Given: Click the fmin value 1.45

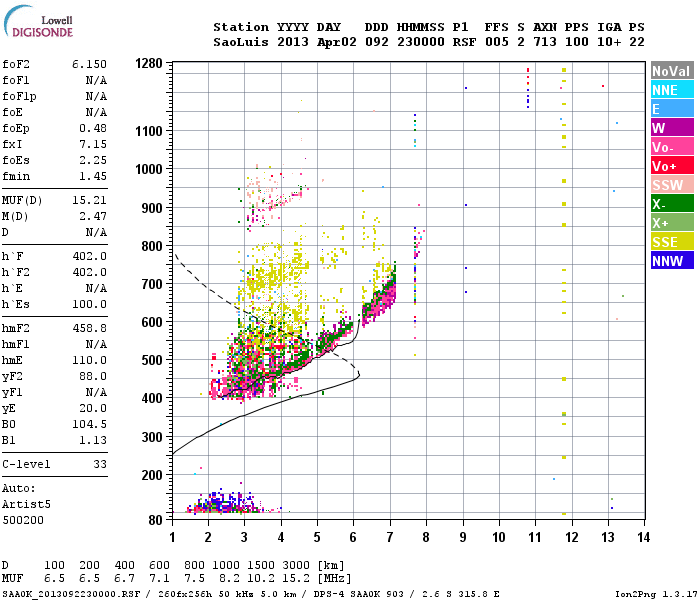Looking at the screenshot, I should click(x=93, y=176).
